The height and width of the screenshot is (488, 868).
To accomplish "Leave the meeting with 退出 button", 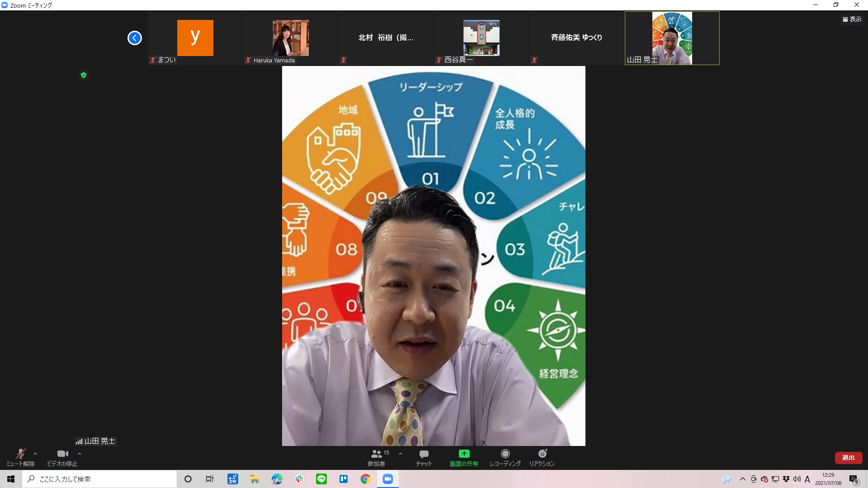I will click(849, 458).
